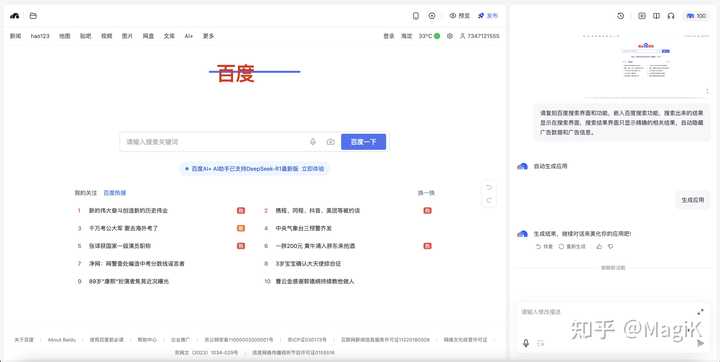The width and height of the screenshot is (720, 362).
Task: Click the square add icon in the chat panel header
Action: (x=642, y=16)
